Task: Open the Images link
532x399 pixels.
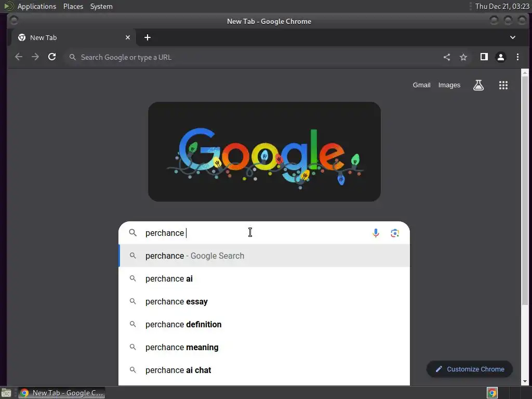Action: click(449, 85)
